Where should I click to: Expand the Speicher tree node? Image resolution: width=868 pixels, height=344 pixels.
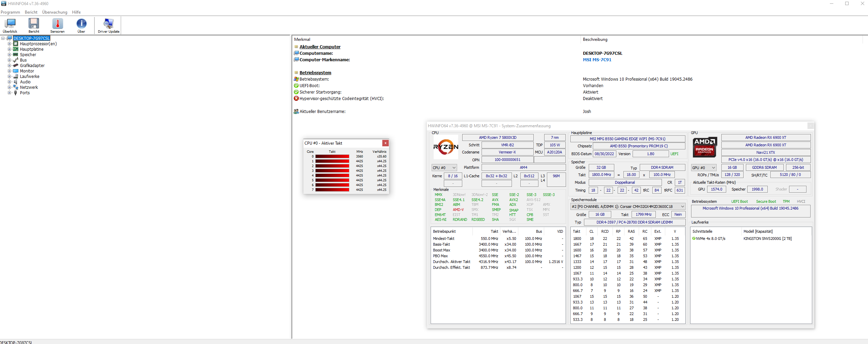(10, 55)
